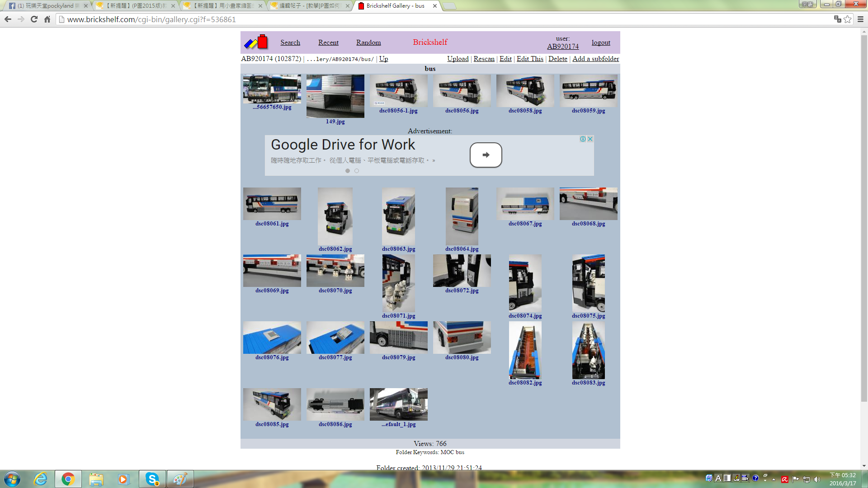Select the second ad carousel dot

click(357, 171)
